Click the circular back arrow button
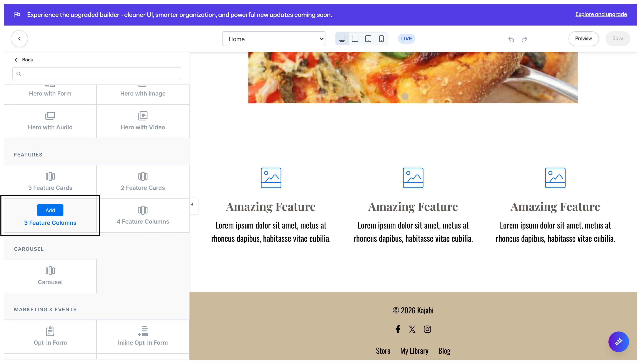641x364 pixels. [x=19, y=39]
